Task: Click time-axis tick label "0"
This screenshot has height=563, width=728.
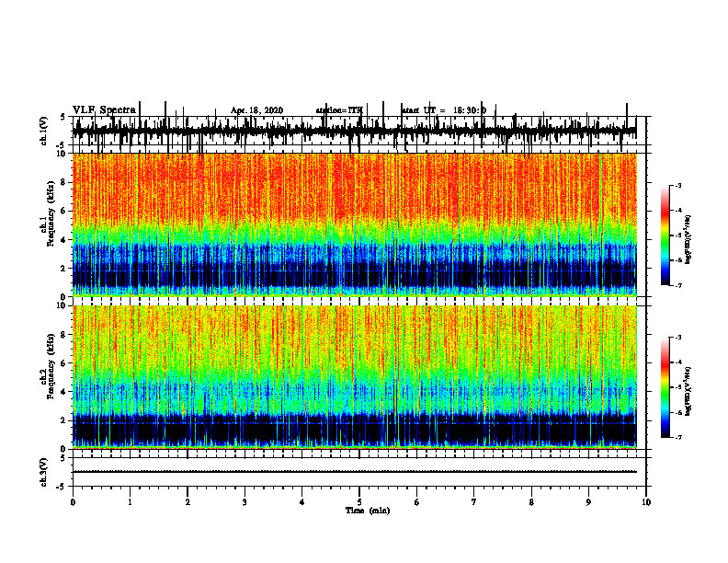Action: 73,502
